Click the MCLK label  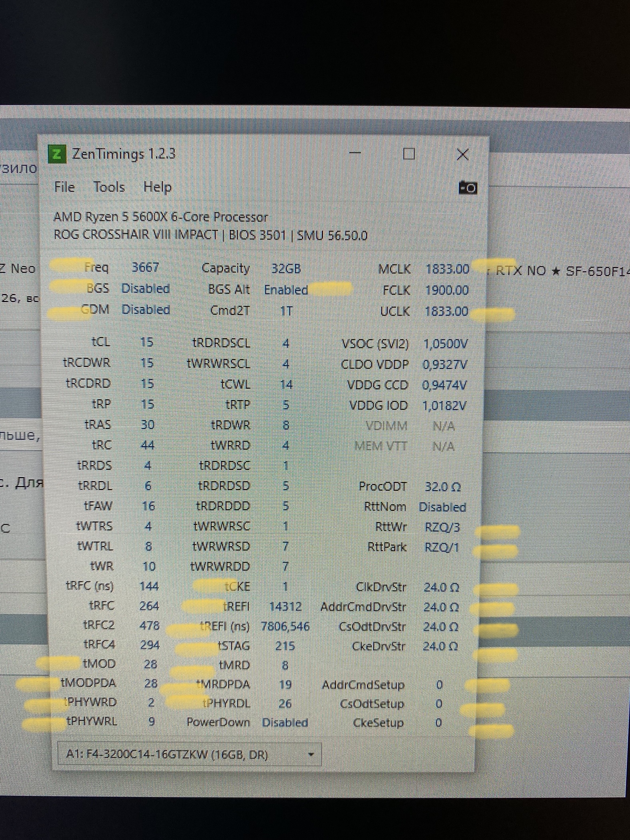pyautogui.click(x=394, y=269)
